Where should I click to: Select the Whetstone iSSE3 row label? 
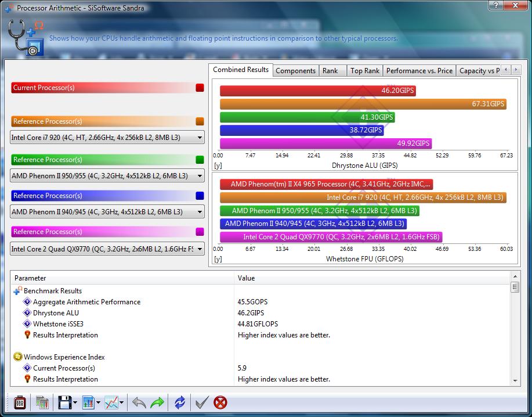coord(58,323)
